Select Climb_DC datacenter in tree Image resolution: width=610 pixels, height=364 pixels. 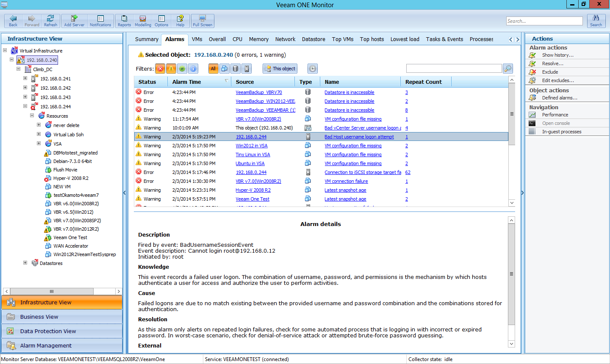(43, 69)
